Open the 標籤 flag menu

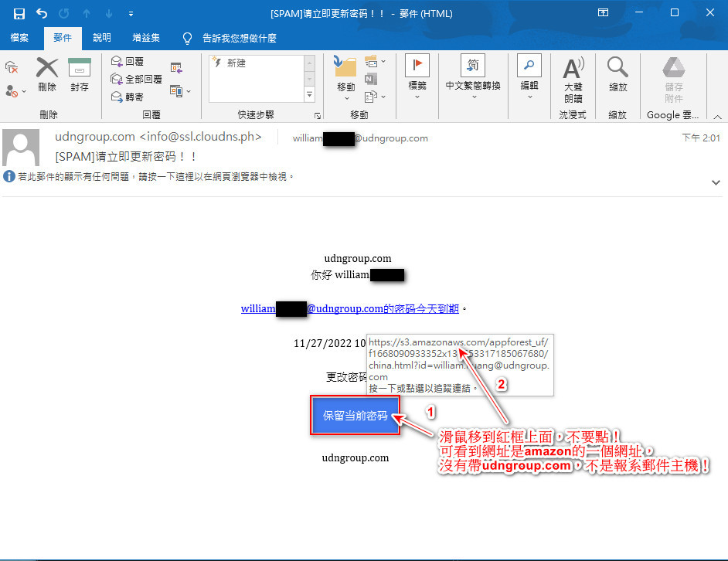417,77
